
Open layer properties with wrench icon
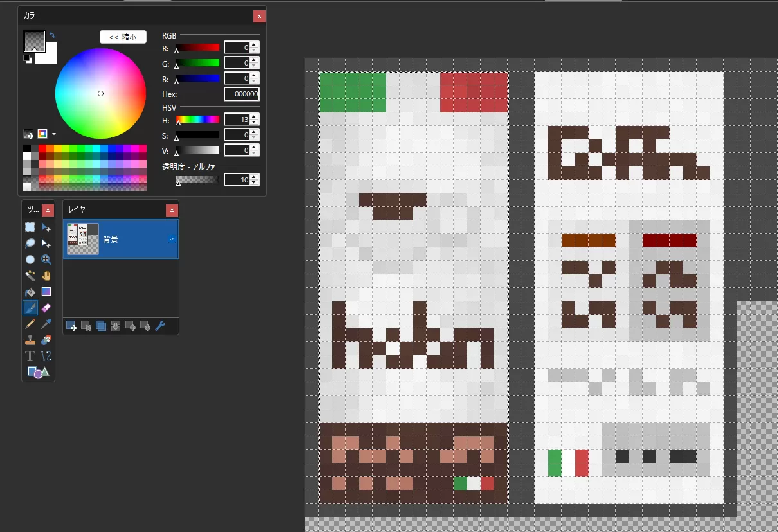[x=160, y=326]
